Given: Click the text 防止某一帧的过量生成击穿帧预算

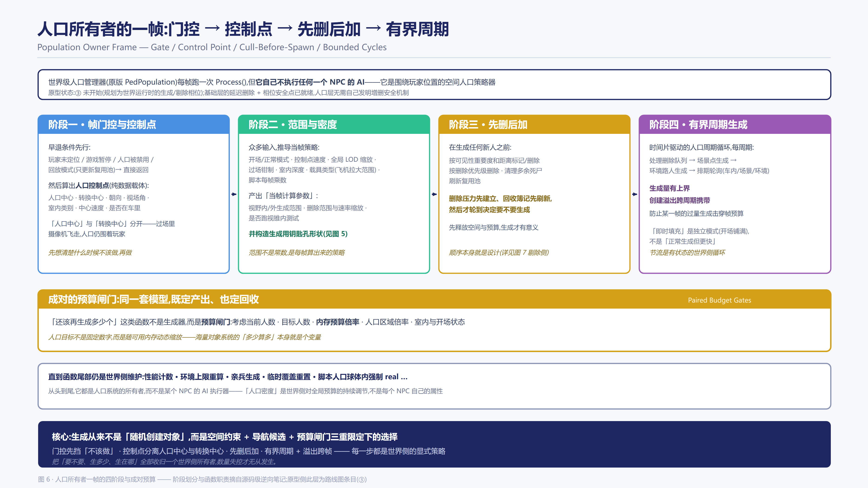Looking at the screenshot, I should (x=696, y=214).
